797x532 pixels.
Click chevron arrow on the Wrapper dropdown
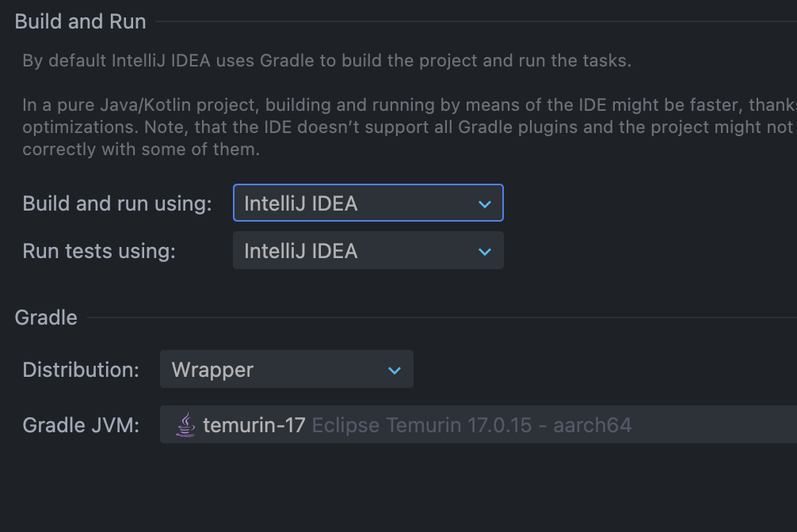[395, 370]
